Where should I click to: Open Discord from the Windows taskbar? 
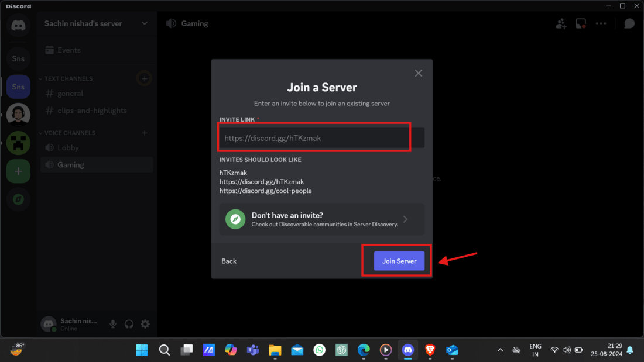click(407, 350)
